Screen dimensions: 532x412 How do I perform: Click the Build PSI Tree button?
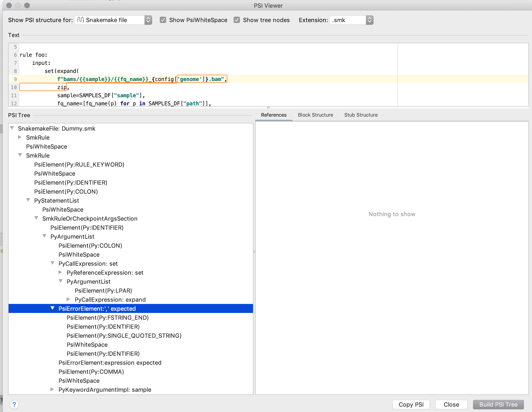pos(498,404)
